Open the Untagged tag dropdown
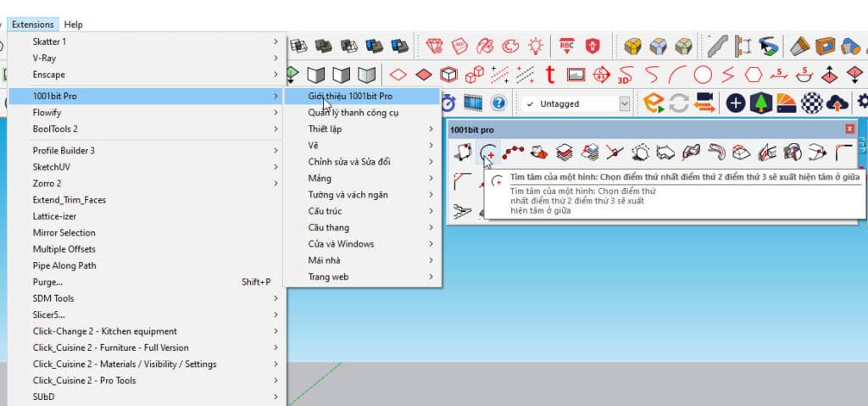This screenshot has height=406, width=868. (625, 103)
